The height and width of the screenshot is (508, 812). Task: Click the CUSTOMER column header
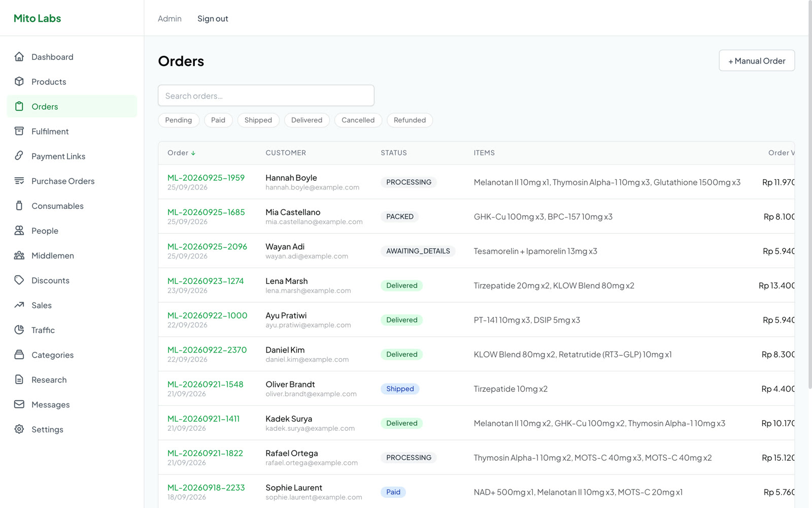pyautogui.click(x=286, y=153)
